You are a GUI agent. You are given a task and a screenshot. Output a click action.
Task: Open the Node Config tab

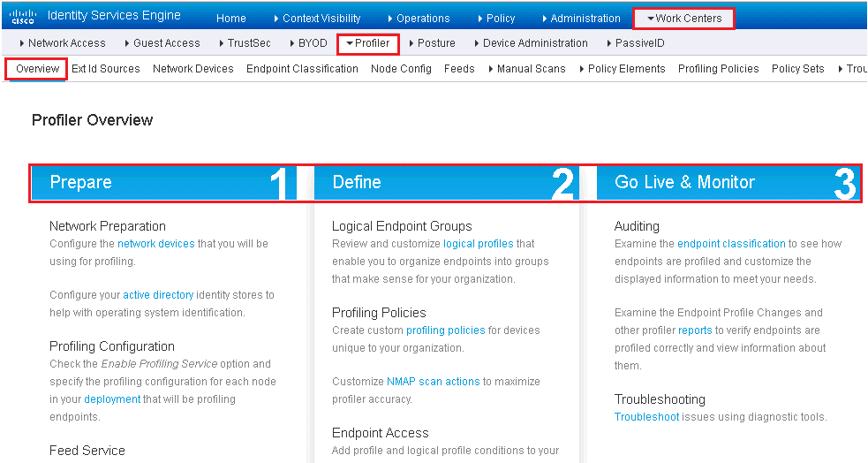click(401, 69)
